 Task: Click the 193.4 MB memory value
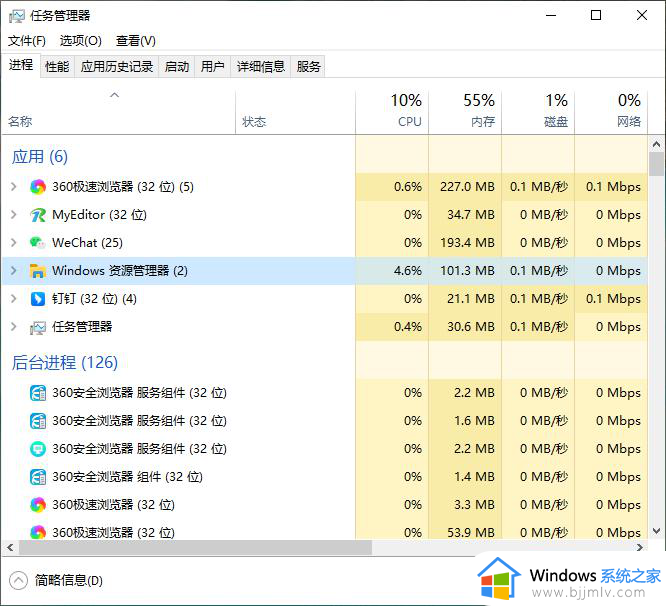click(x=467, y=243)
